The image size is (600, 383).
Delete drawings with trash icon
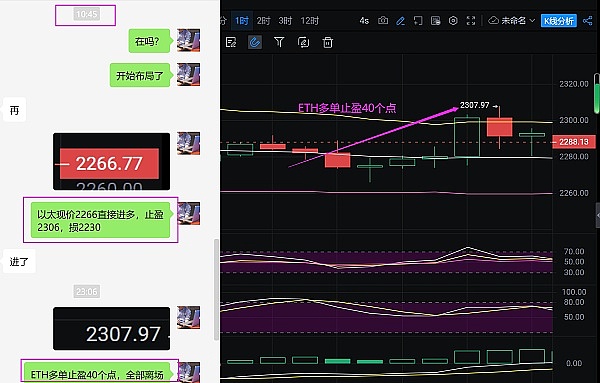pyautogui.click(x=328, y=42)
